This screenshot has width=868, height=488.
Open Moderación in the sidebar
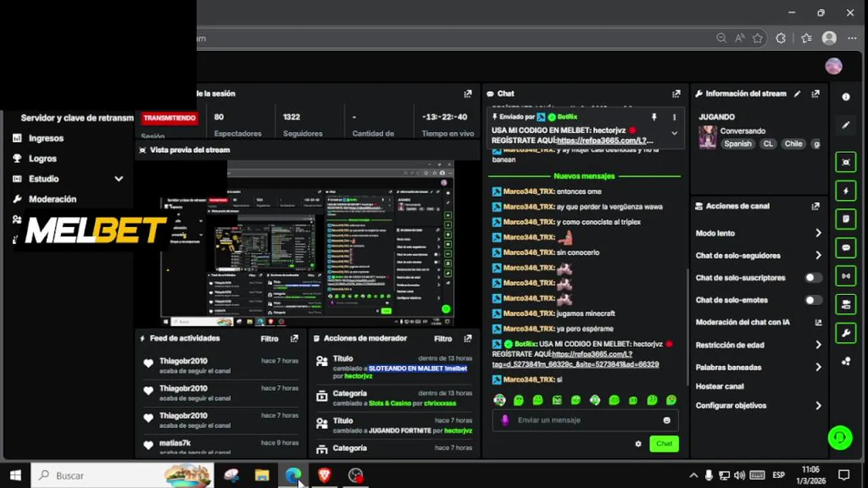point(52,199)
